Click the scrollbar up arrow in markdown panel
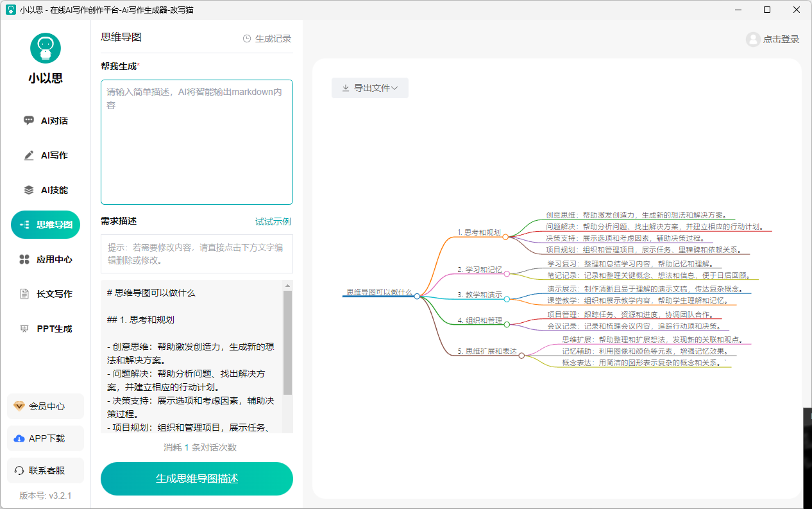812x509 pixels. coord(288,285)
